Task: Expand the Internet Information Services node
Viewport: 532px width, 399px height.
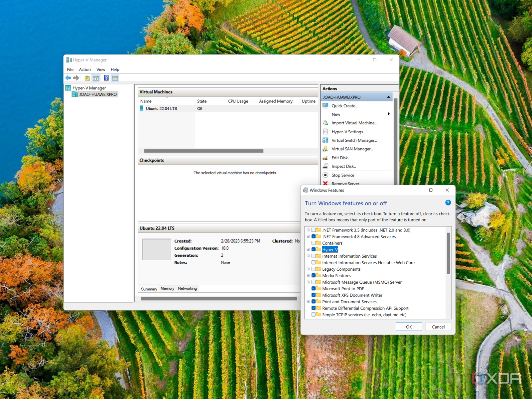Action: point(308,256)
